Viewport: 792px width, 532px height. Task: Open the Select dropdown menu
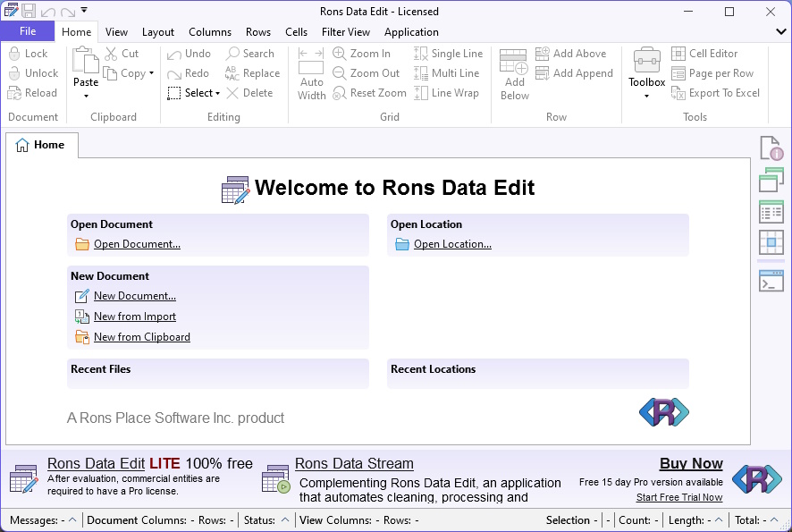pos(194,93)
